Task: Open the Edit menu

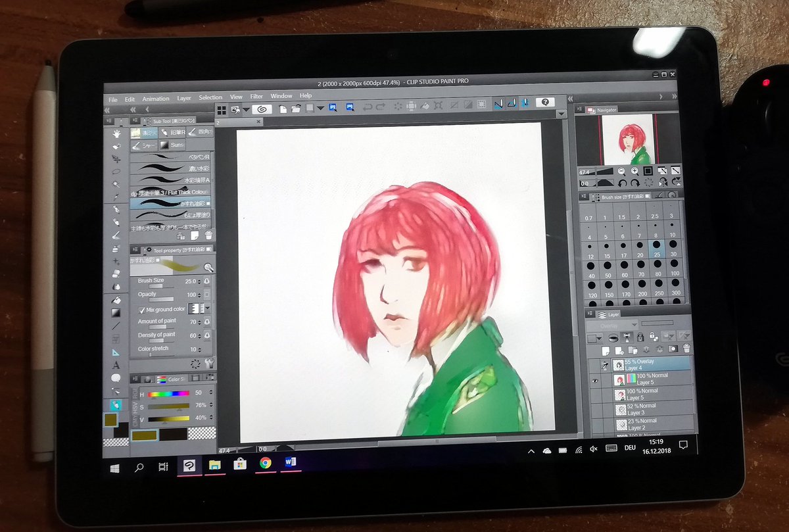Action: click(130, 99)
